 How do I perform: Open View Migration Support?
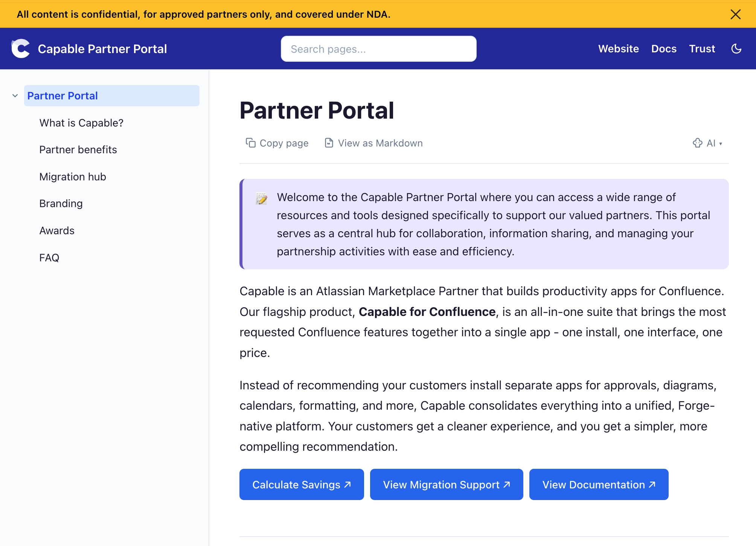(447, 485)
